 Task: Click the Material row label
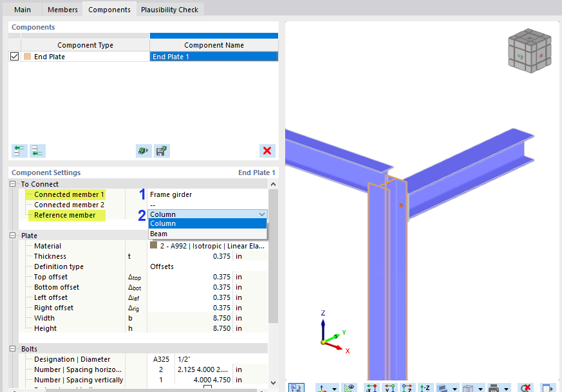(x=48, y=246)
